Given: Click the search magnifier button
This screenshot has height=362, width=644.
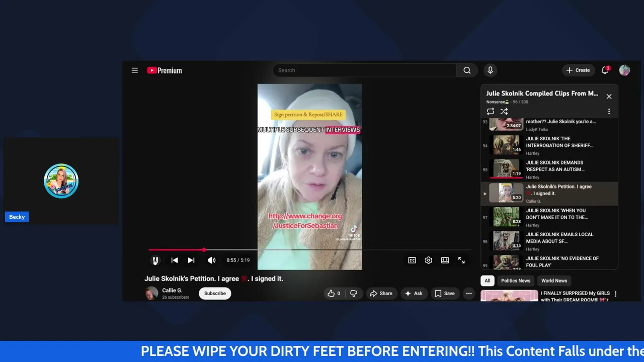Looking at the screenshot, I should [x=467, y=70].
